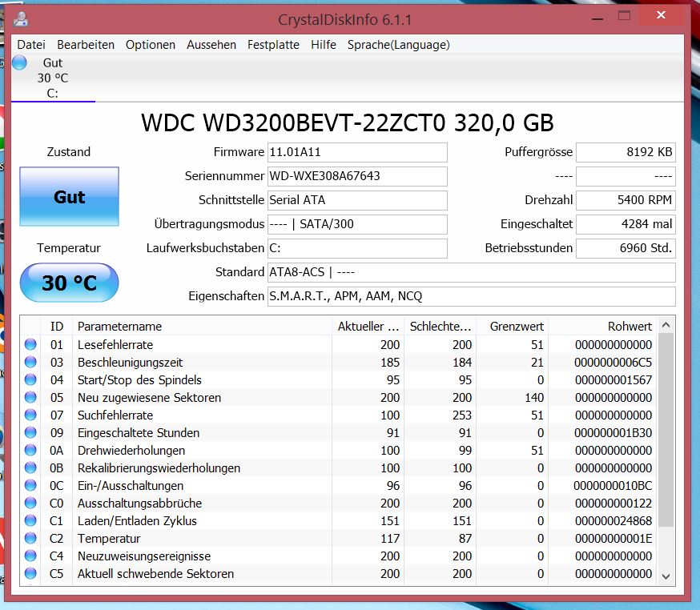Click the Neu zugewiesene Sektoren threshold 140
The image size is (700, 610).
(x=534, y=398)
